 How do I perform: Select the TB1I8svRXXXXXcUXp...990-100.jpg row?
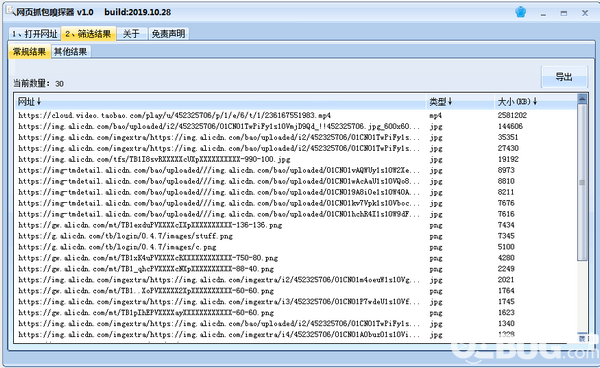pos(295,159)
